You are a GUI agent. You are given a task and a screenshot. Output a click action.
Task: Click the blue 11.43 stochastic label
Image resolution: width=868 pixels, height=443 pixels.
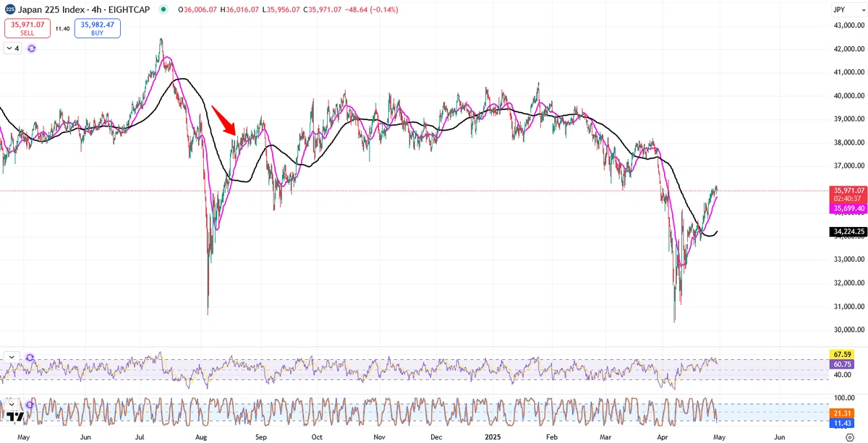coord(842,421)
